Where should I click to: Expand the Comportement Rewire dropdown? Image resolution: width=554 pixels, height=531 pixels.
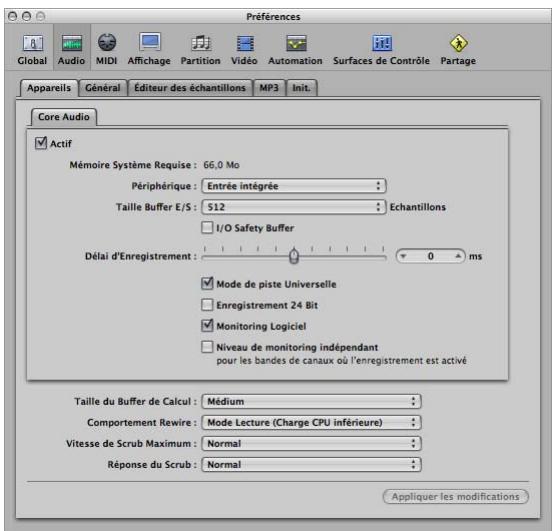pos(311,423)
